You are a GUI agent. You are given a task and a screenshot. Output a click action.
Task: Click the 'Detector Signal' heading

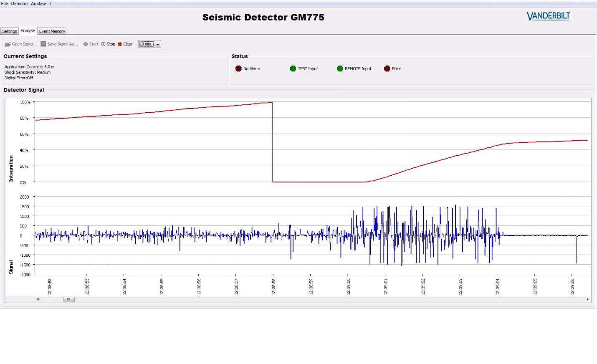(24, 90)
